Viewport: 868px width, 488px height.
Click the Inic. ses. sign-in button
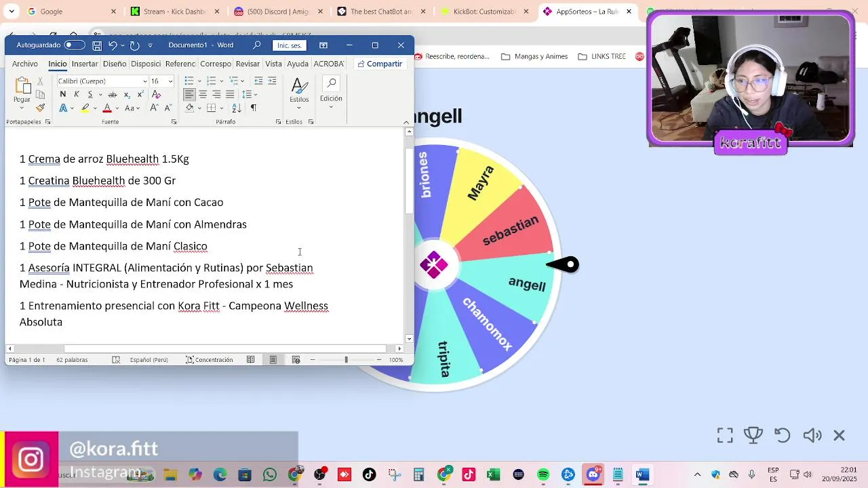(290, 45)
